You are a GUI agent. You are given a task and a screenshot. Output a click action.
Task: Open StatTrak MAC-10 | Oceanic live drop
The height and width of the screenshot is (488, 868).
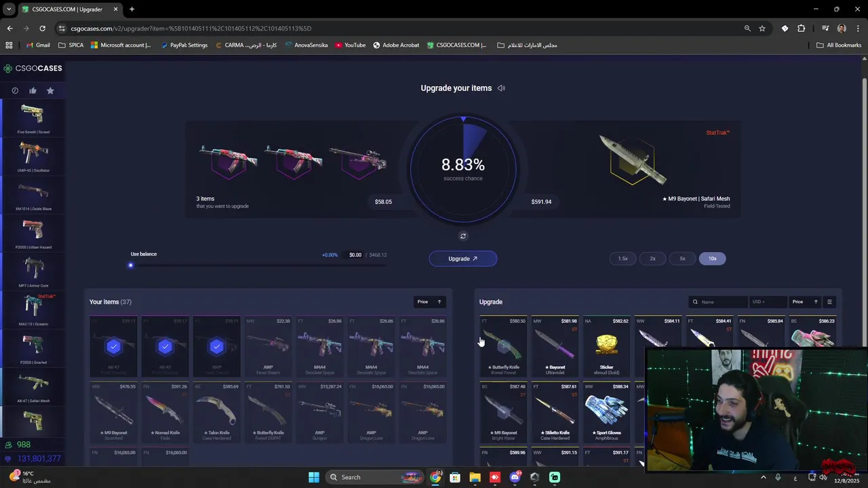33,310
